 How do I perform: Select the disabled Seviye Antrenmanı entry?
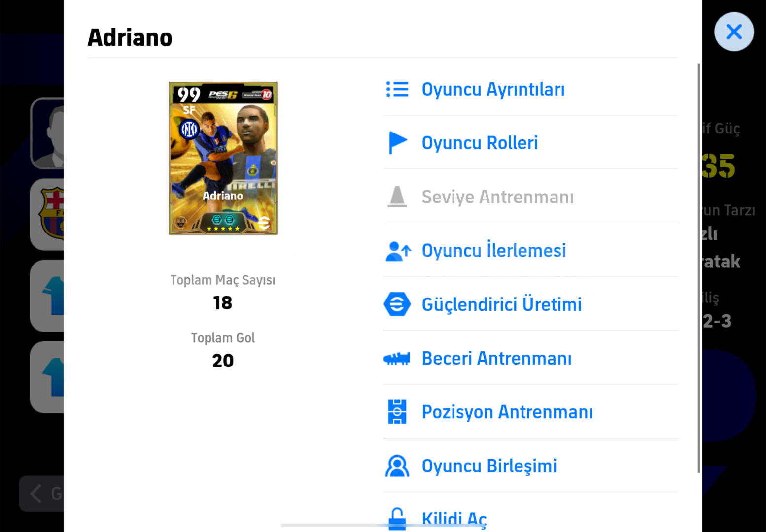[x=530, y=197]
